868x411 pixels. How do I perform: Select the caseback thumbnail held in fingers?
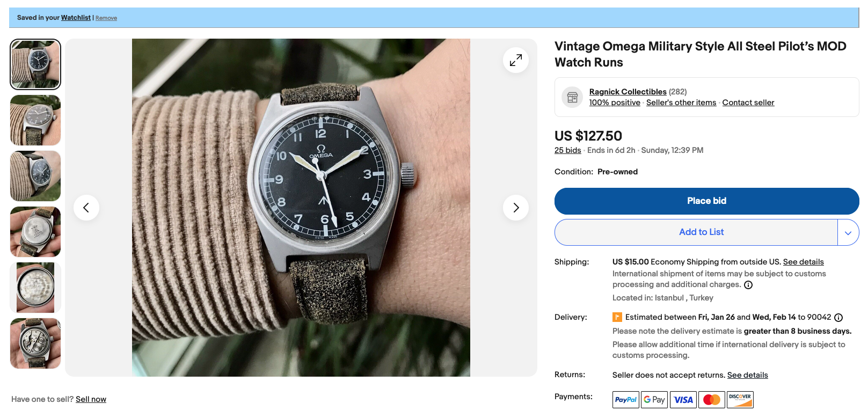(x=35, y=232)
